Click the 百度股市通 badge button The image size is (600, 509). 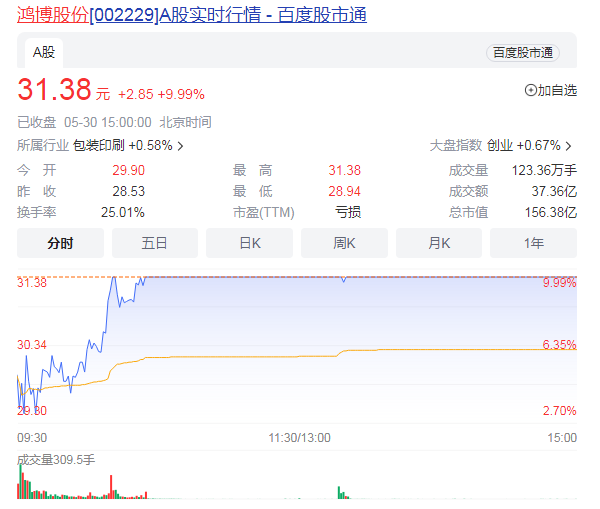522,53
